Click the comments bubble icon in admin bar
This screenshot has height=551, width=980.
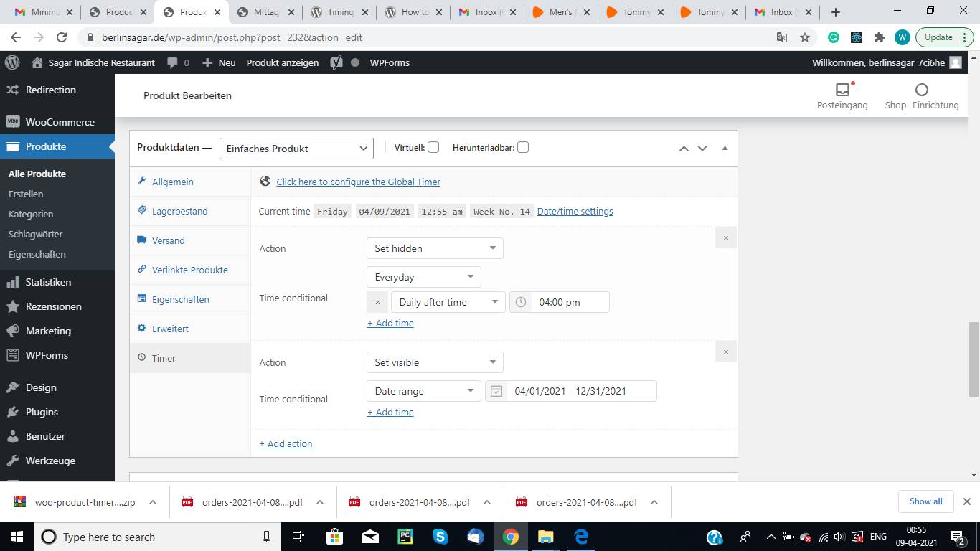tap(172, 62)
